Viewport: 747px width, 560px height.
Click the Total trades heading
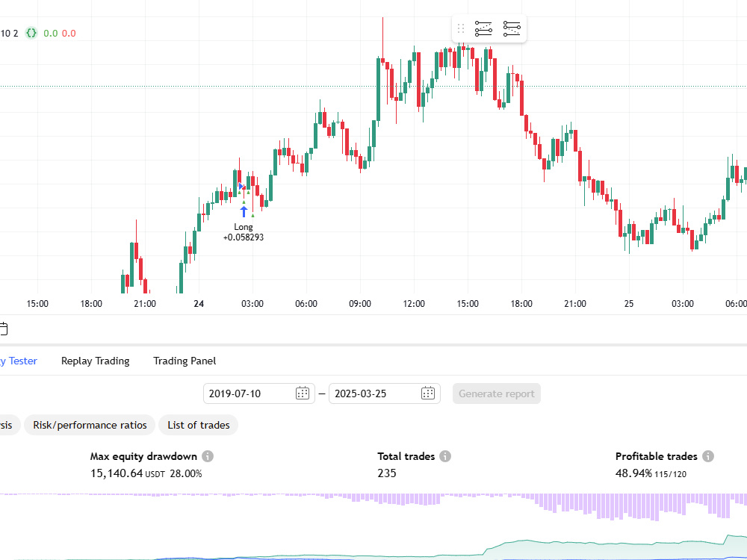406,456
